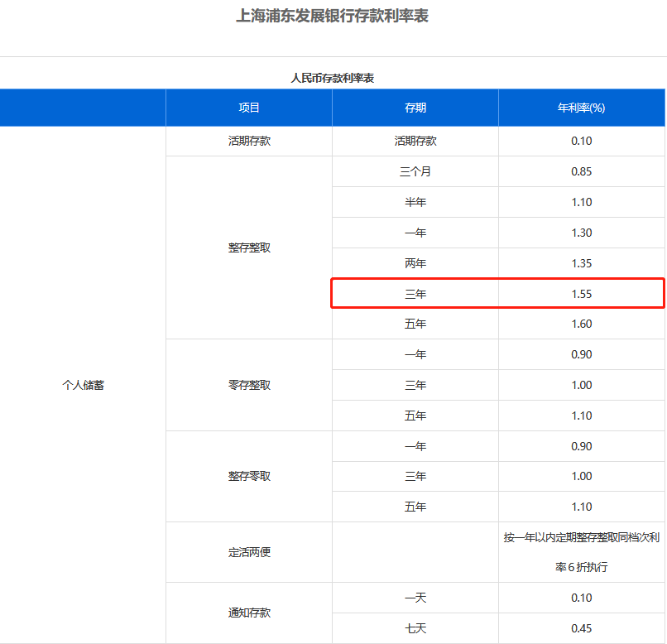The image size is (667, 644).
Task: Click the 1.60 five-year rate value
Action: [x=582, y=324]
